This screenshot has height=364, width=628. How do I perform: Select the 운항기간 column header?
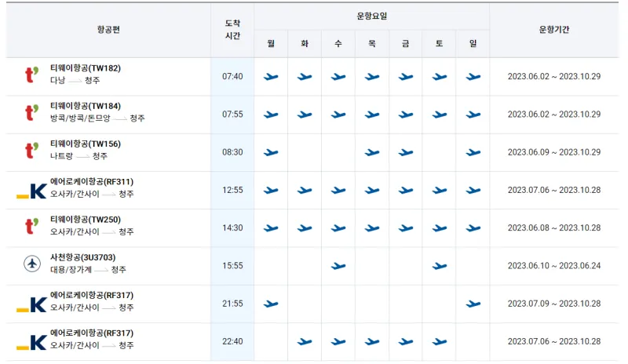tap(554, 30)
